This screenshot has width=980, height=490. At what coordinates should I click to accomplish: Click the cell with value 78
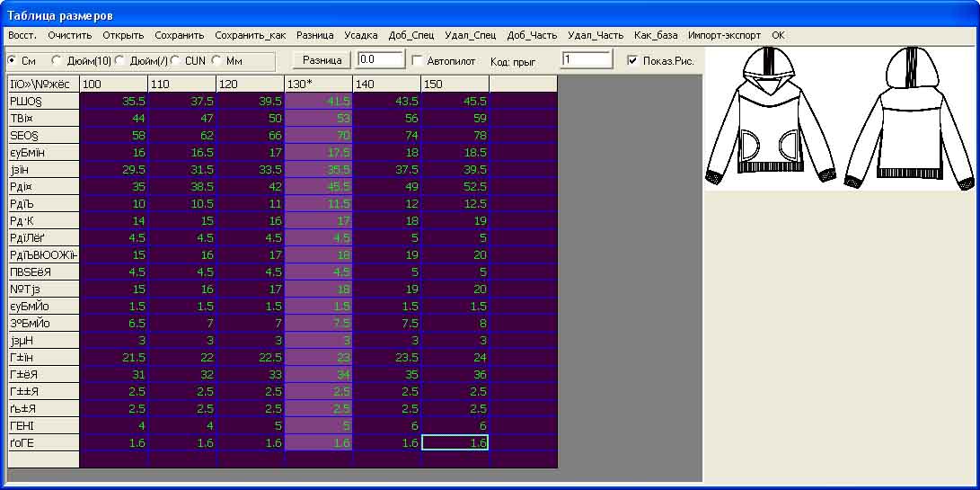click(x=455, y=135)
